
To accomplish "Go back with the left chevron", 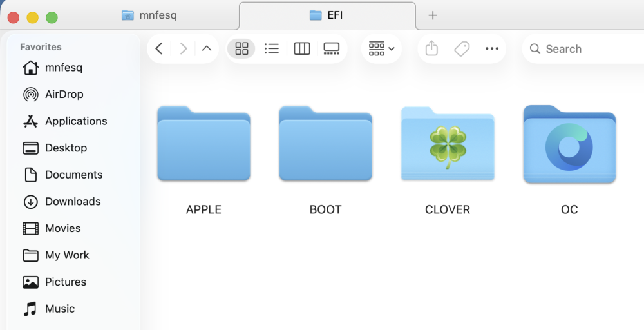I will [159, 49].
